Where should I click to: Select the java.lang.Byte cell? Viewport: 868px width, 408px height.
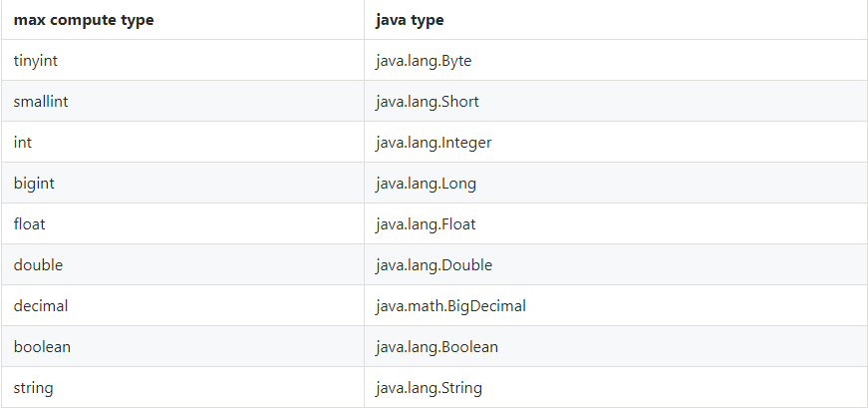click(x=616, y=60)
